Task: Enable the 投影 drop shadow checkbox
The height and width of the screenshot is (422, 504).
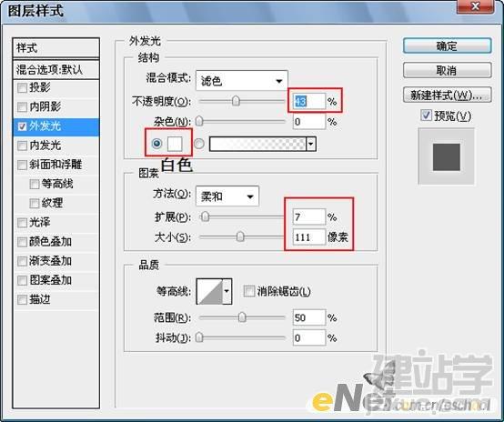Action: coord(22,87)
